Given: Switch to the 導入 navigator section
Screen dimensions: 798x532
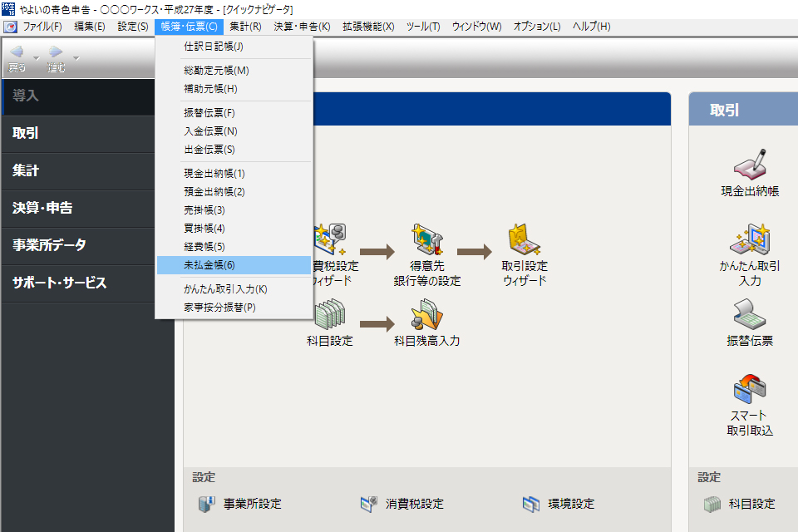Looking at the screenshot, I should pos(78,96).
